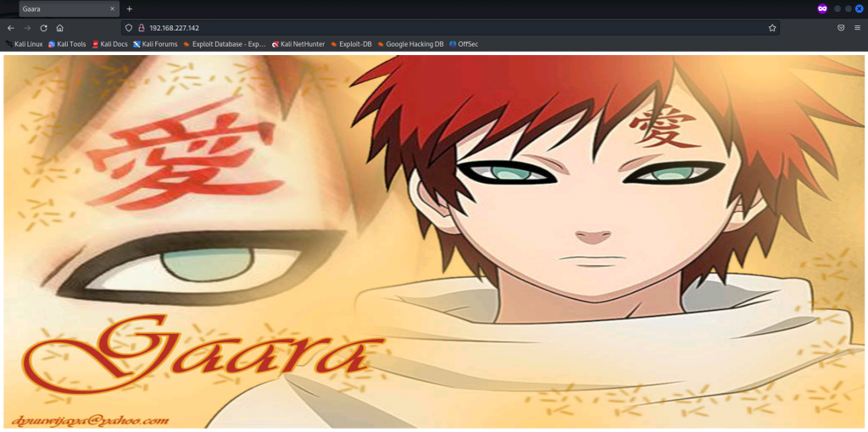View site security padlock information
This screenshot has width=868, height=432.
[x=142, y=28]
